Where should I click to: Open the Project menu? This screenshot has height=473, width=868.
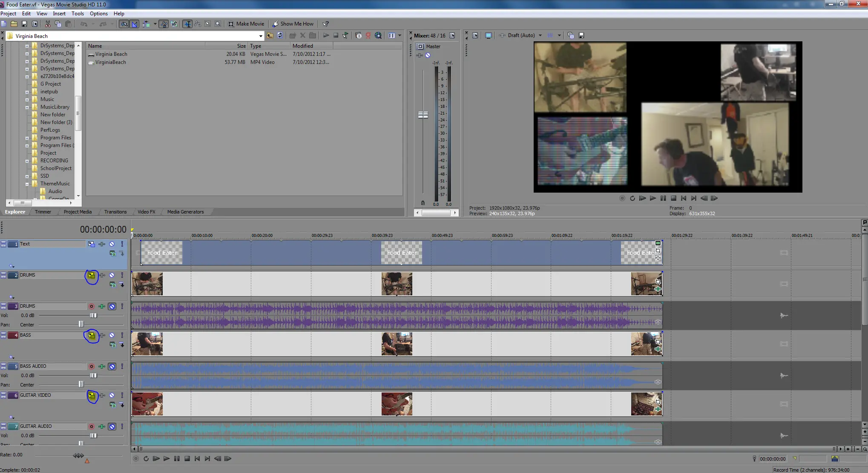click(9, 14)
